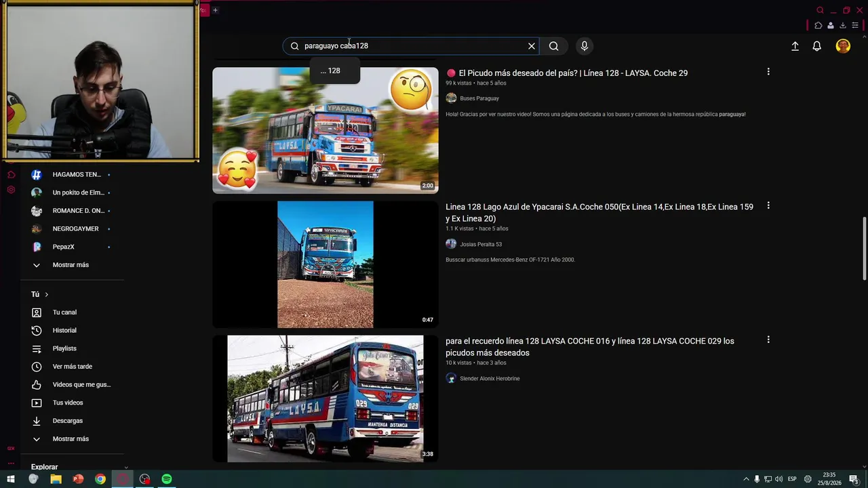
Task: Open video title El Picudo más deseado del país
Action: click(567, 73)
